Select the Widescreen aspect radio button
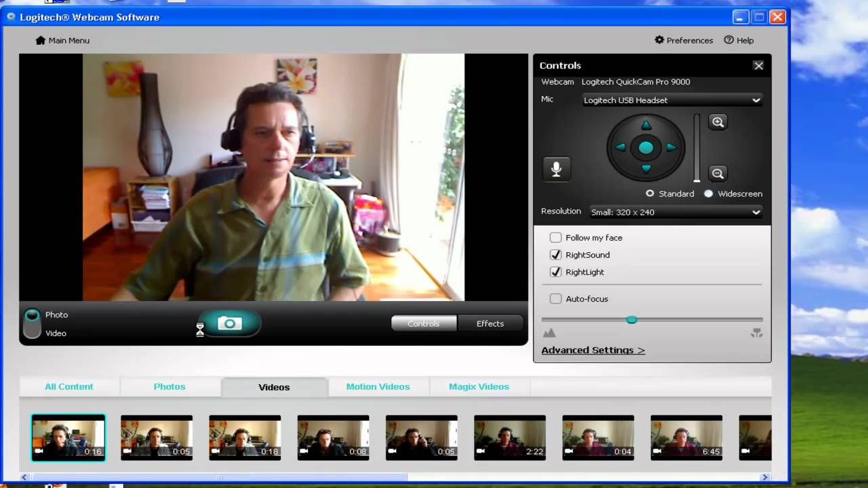This screenshot has width=868, height=488. pos(709,193)
